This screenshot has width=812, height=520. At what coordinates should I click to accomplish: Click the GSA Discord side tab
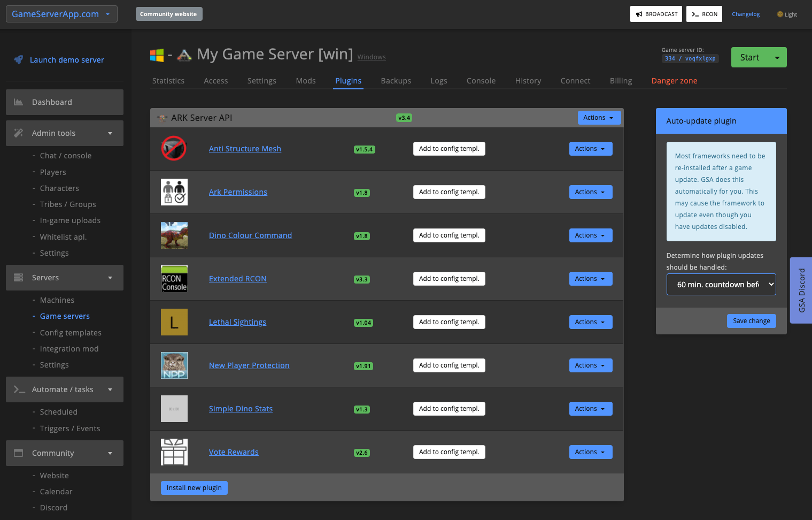click(800, 290)
